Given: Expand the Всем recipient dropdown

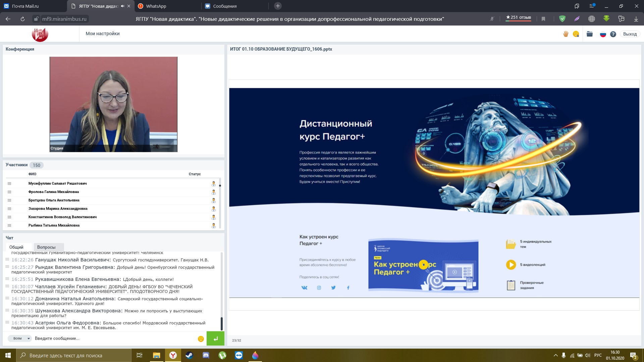Looking at the screenshot, I should tap(20, 338).
